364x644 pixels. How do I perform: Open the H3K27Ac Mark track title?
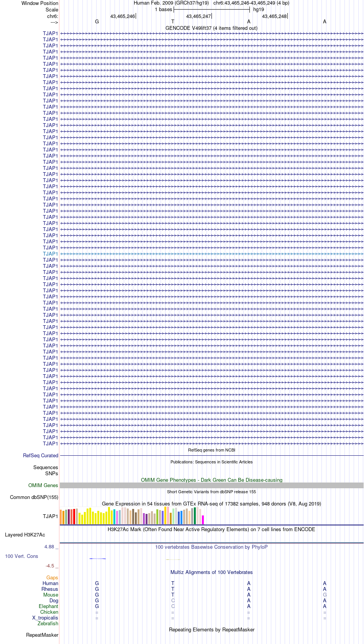tap(212, 529)
